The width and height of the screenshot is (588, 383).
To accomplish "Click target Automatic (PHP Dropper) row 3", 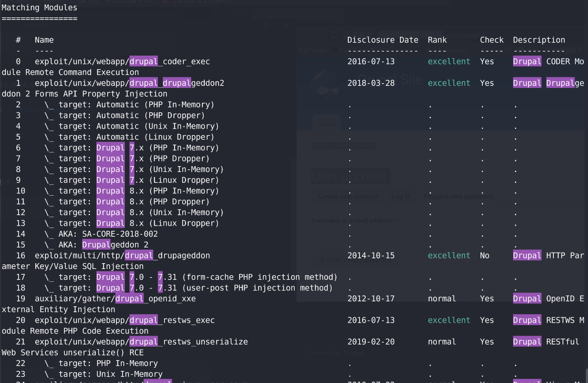I will 124,115.
